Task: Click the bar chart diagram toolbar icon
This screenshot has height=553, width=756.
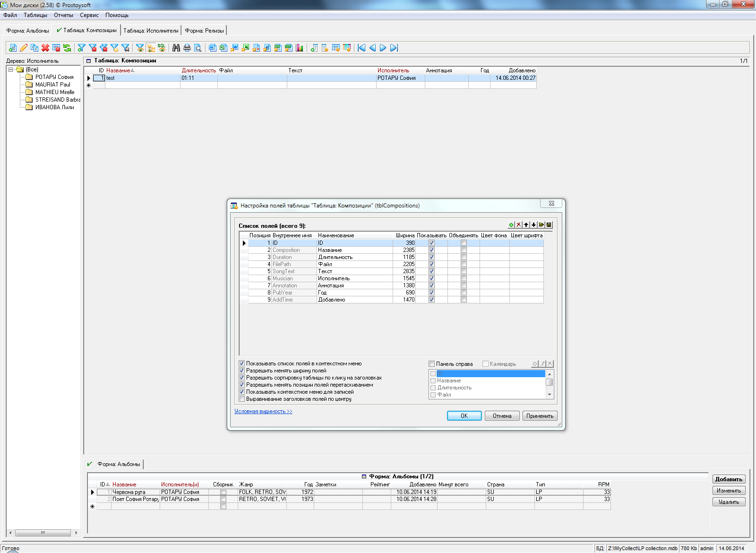Action: [x=300, y=48]
